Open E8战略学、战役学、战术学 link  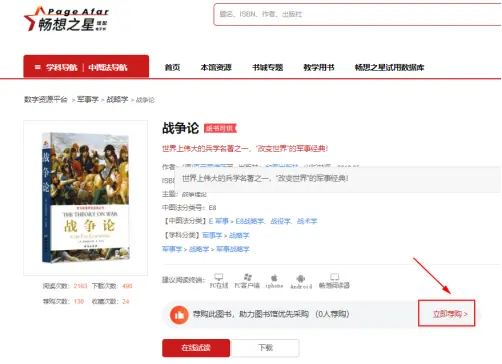tap(276, 221)
